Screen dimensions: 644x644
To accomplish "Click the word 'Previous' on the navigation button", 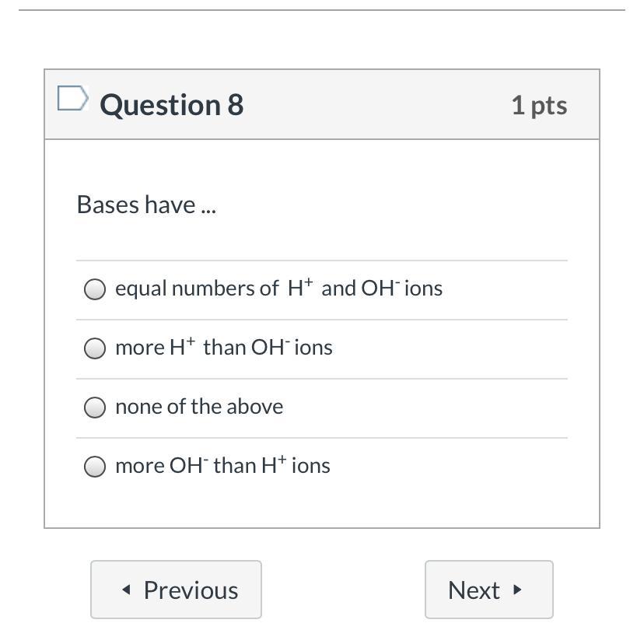I will pos(191,590).
